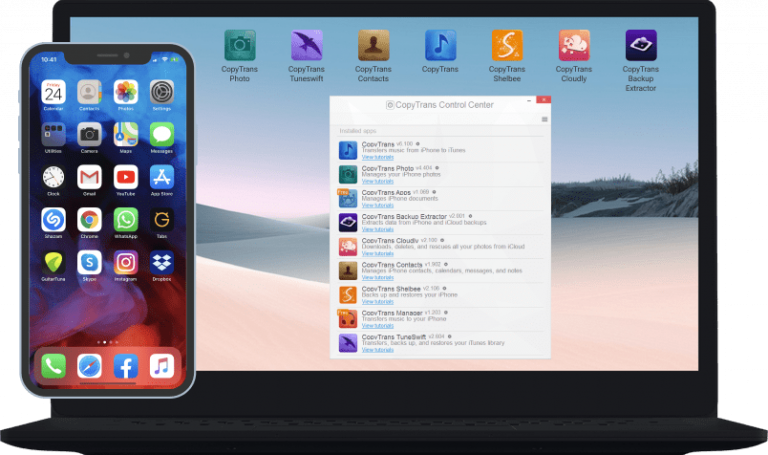The width and height of the screenshot is (768, 455).
Task: Close the CopyTrans Control Center window
Action: [543, 99]
